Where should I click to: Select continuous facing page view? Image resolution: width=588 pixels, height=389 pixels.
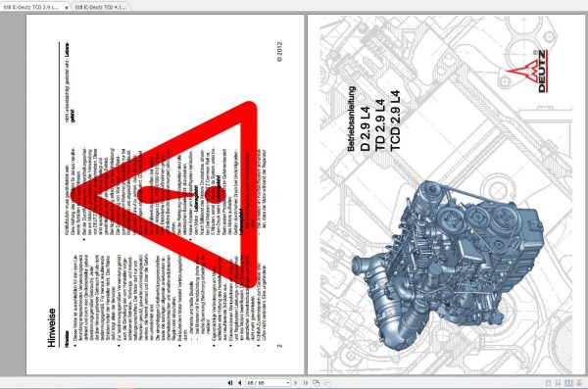click(x=579, y=383)
